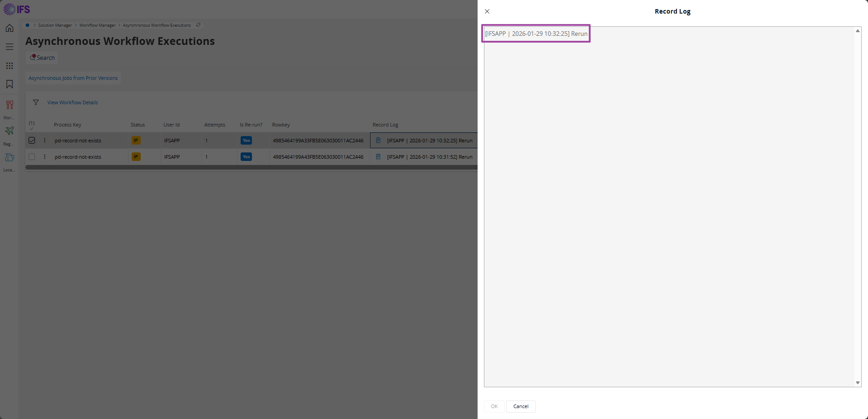This screenshot has width=868, height=419.
Task: Open the hamburger navigation menu
Action: pyautogui.click(x=10, y=47)
